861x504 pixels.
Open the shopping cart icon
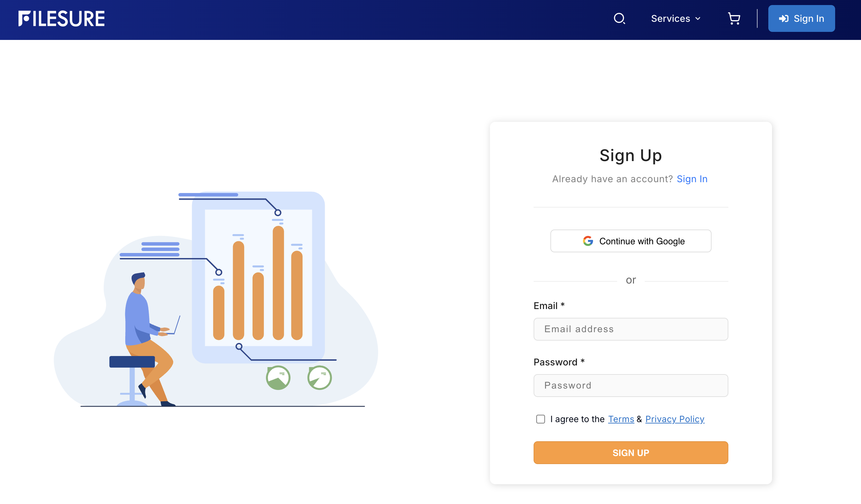pos(734,18)
